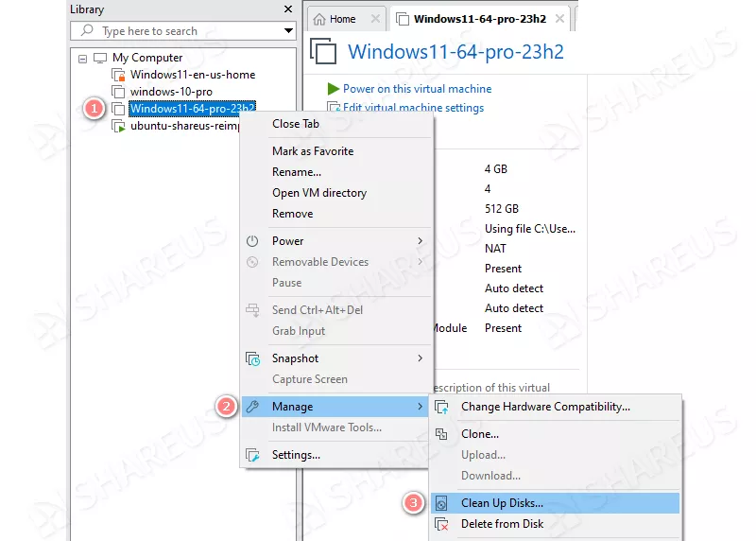Click the Clone icon in submenu

(441, 434)
